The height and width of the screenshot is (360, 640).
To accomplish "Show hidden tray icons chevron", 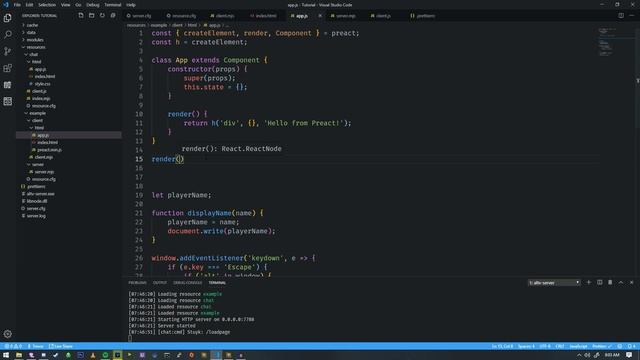I will (x=579, y=355).
